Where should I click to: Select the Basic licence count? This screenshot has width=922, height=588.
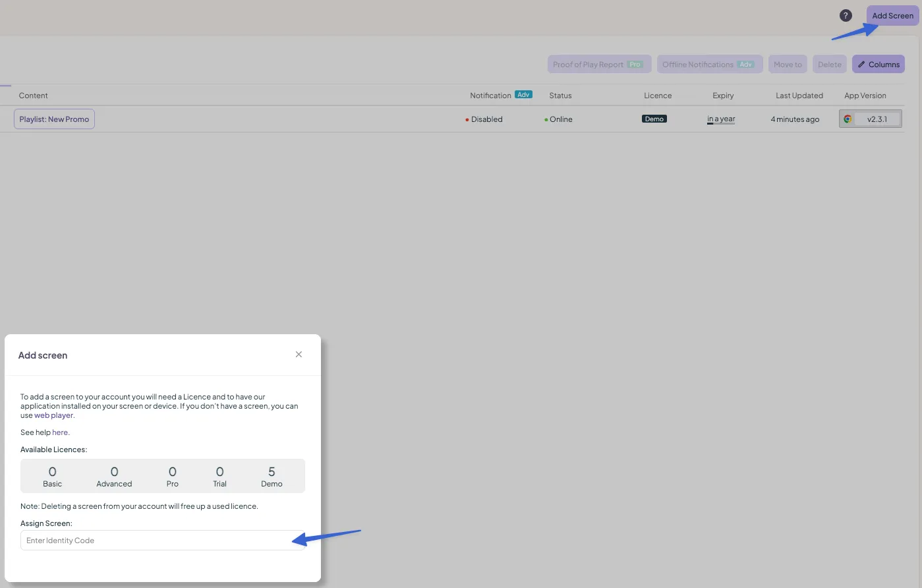point(53,477)
